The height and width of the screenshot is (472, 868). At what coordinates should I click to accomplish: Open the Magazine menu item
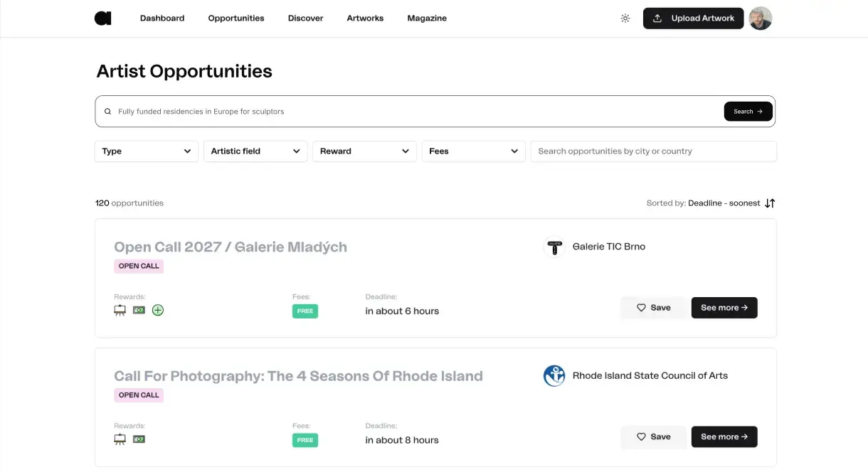[x=427, y=18]
